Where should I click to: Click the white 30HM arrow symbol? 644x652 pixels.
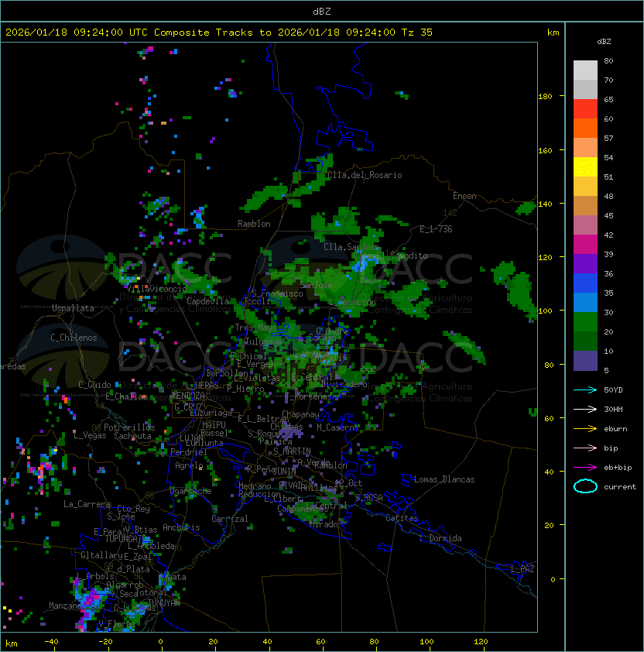585,409
